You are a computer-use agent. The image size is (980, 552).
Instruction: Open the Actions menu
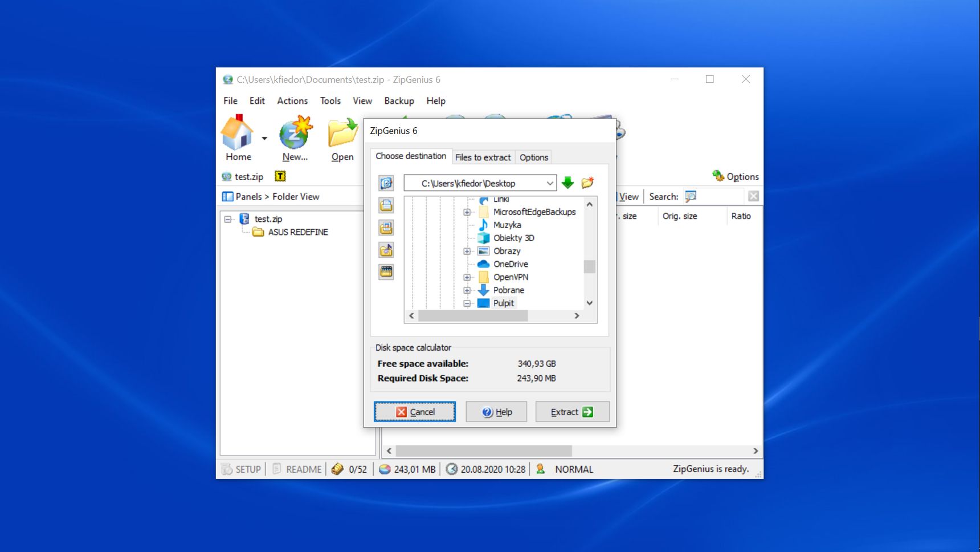[x=292, y=101]
